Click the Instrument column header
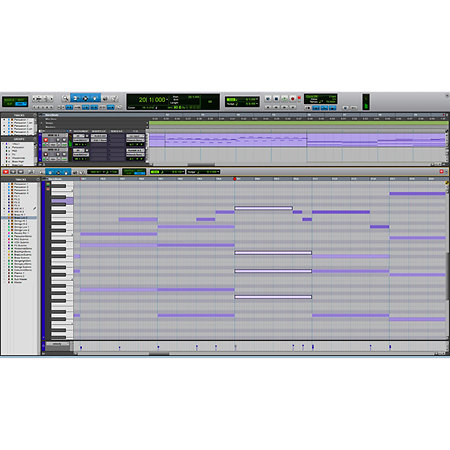Screen dimensions: 450x450 [81, 131]
